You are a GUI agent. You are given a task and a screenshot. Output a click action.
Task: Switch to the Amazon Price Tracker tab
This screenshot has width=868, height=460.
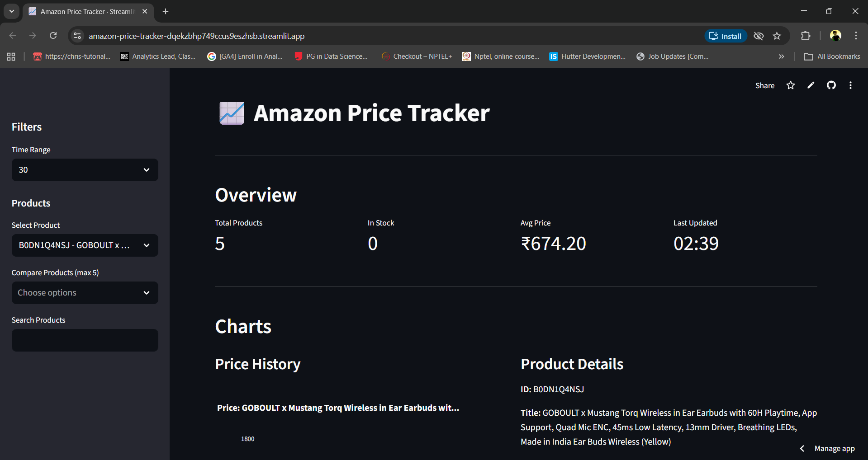click(81, 11)
